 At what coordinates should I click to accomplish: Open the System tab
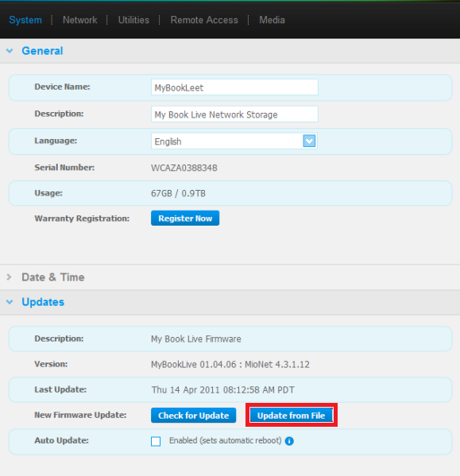(x=25, y=20)
